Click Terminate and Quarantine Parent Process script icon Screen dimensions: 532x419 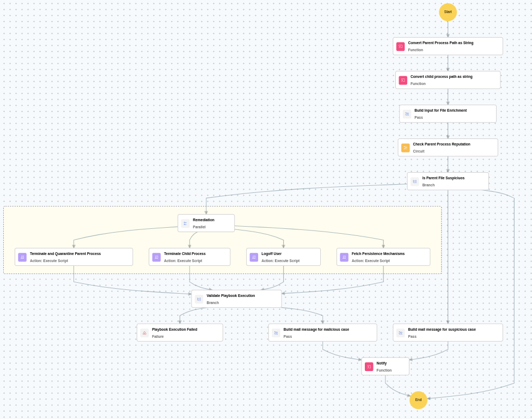click(x=22, y=257)
